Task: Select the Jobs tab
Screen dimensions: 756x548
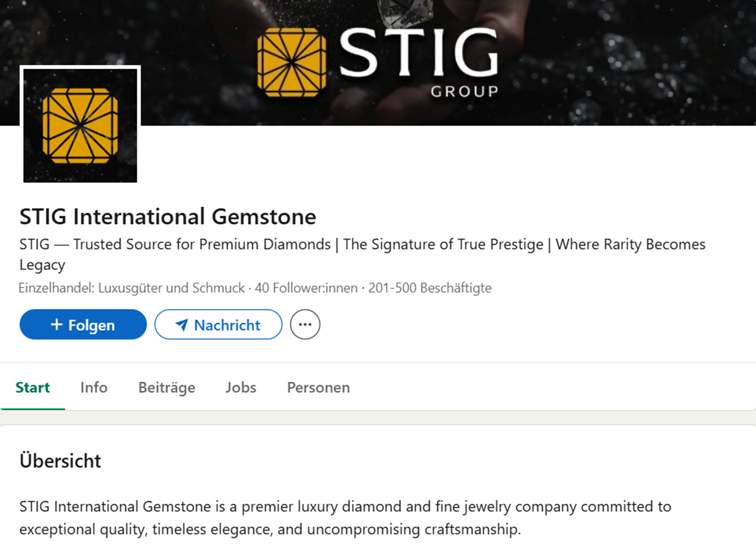Action: pyautogui.click(x=241, y=387)
